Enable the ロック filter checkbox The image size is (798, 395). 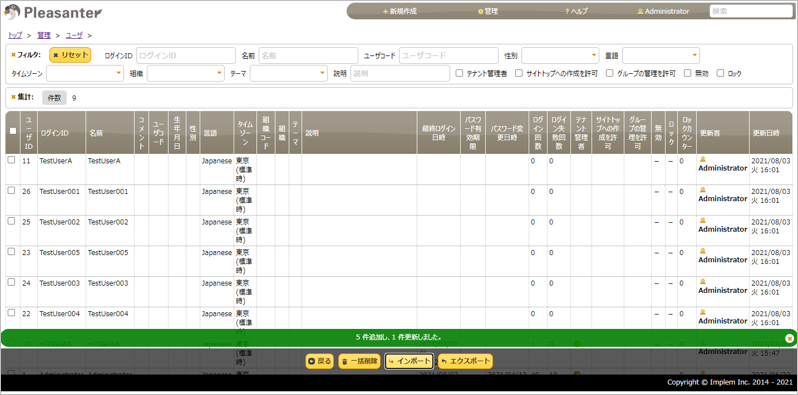coord(720,73)
